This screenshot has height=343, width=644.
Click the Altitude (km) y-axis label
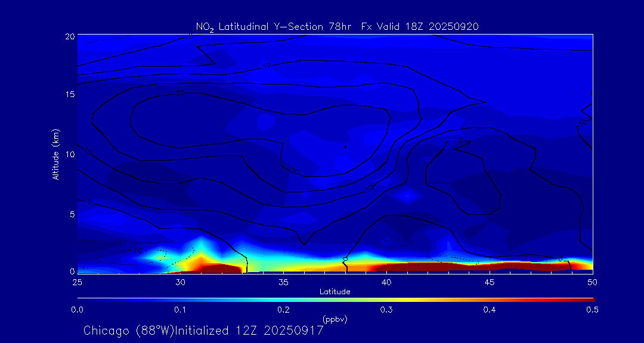tap(55, 154)
